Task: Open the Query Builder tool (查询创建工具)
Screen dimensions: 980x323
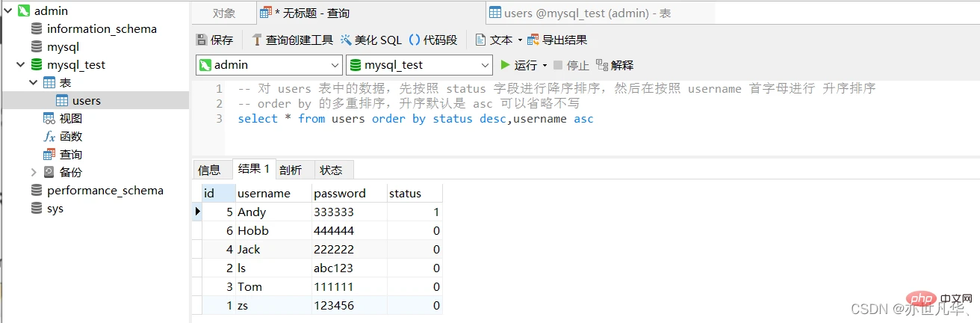Action: coord(257,40)
